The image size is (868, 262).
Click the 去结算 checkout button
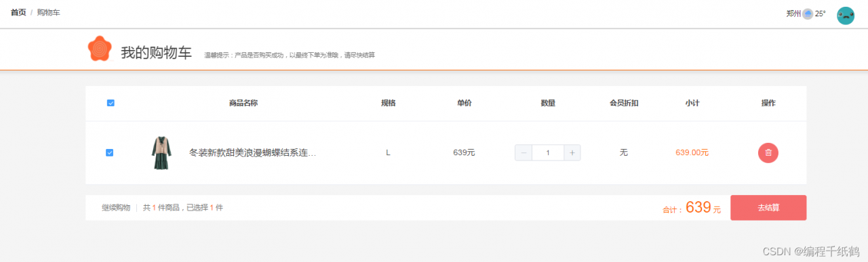point(768,208)
